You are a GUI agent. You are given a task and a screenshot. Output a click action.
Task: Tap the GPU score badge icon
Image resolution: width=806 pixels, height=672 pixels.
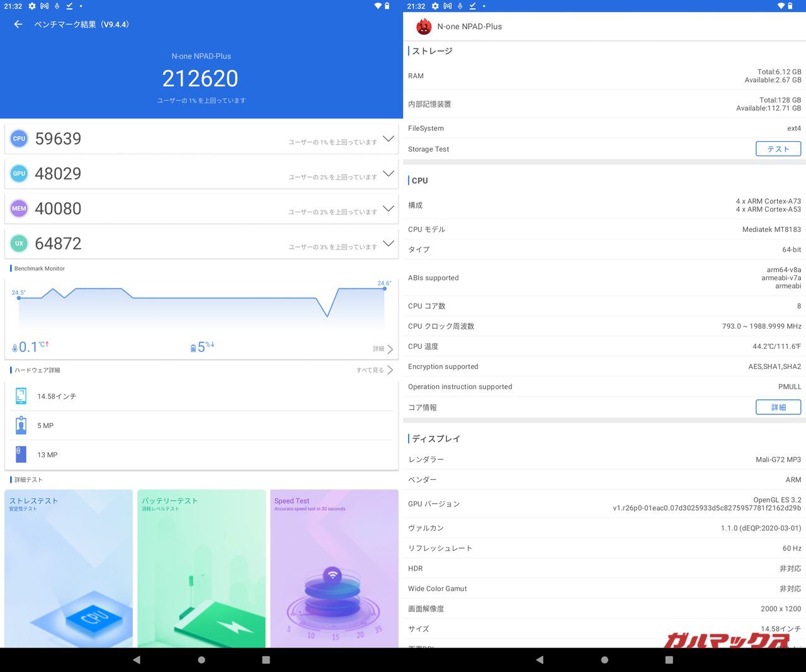click(20, 174)
